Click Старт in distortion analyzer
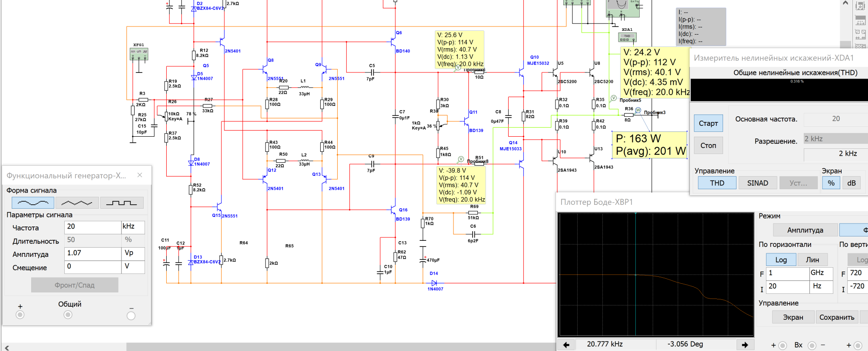Image resolution: width=868 pixels, height=351 pixels. pyautogui.click(x=708, y=123)
